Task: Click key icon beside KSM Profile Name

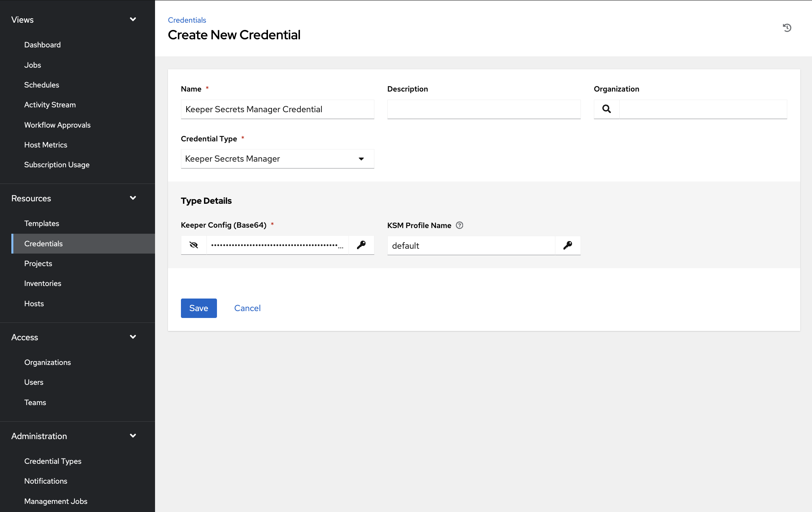Action: (568, 245)
